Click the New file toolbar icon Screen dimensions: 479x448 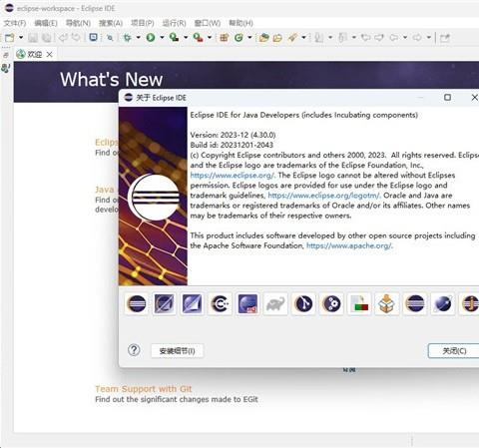[x=10, y=38]
